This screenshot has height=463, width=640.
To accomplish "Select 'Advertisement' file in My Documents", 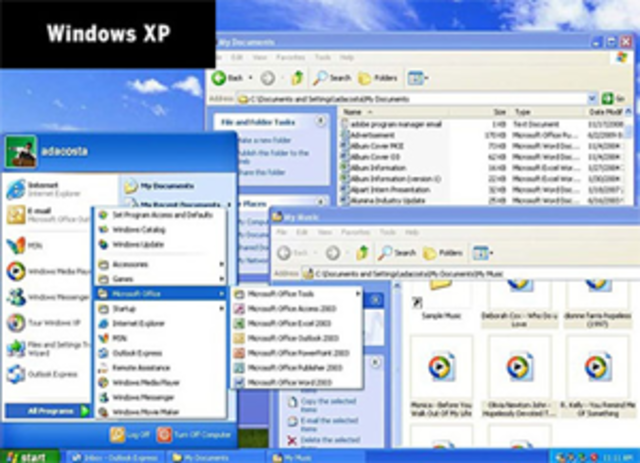I will (x=368, y=135).
